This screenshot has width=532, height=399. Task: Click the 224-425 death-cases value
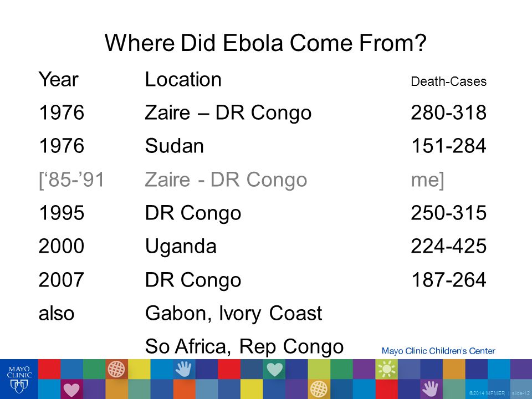(448, 246)
